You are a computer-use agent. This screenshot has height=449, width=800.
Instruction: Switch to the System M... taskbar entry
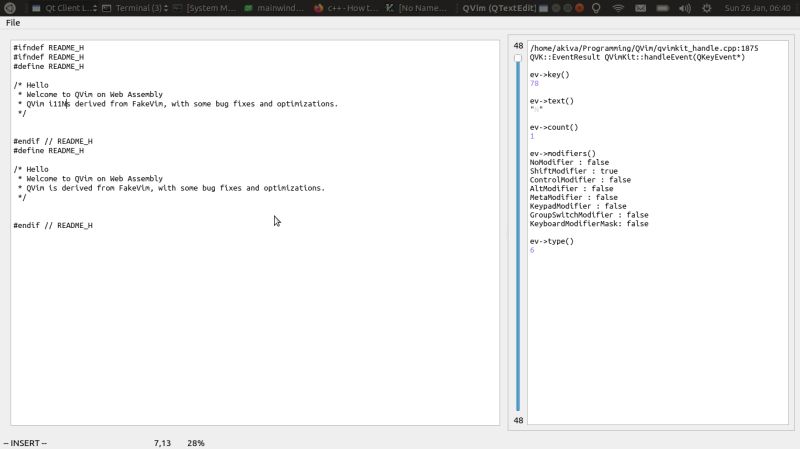(205, 8)
